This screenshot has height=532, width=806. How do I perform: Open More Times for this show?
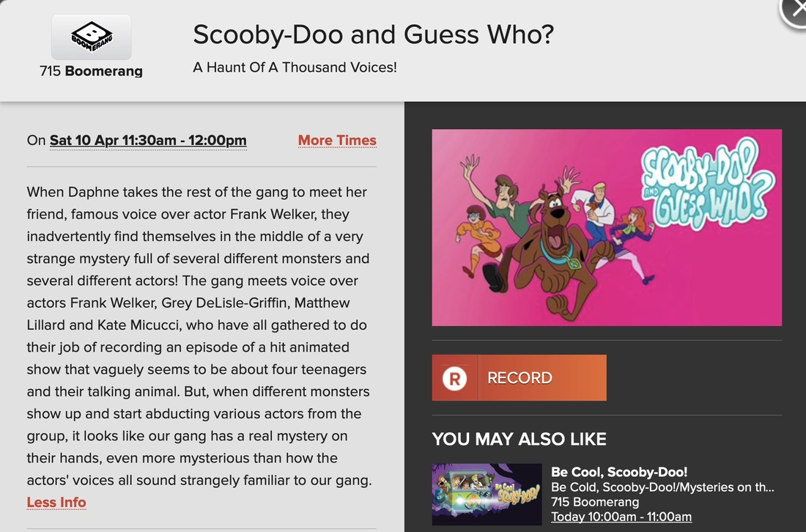[337, 140]
